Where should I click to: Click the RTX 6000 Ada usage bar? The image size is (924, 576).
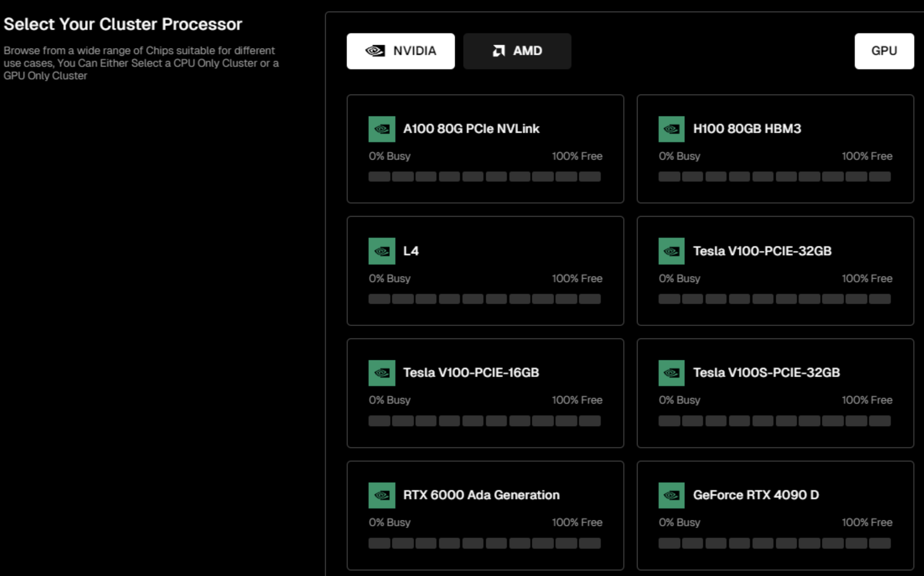(485, 543)
